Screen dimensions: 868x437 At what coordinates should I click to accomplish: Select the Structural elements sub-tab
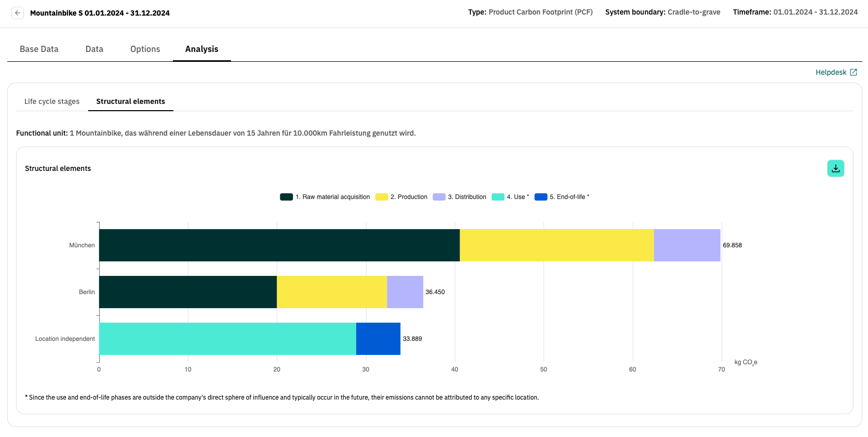tap(130, 101)
